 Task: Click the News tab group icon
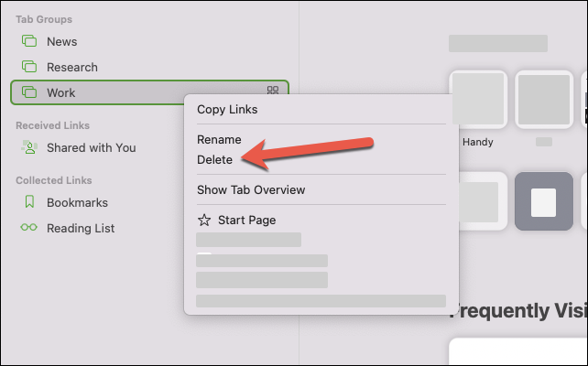click(x=29, y=41)
